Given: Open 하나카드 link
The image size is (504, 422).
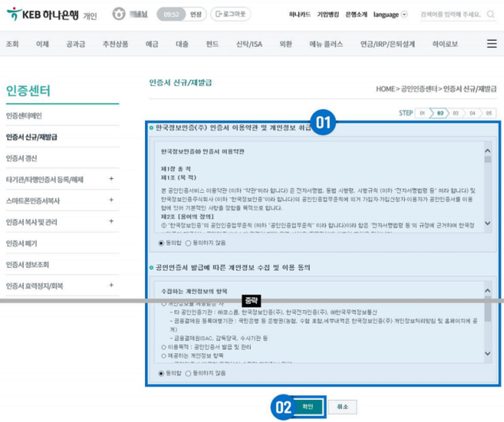Looking at the screenshot, I should click(x=299, y=15).
